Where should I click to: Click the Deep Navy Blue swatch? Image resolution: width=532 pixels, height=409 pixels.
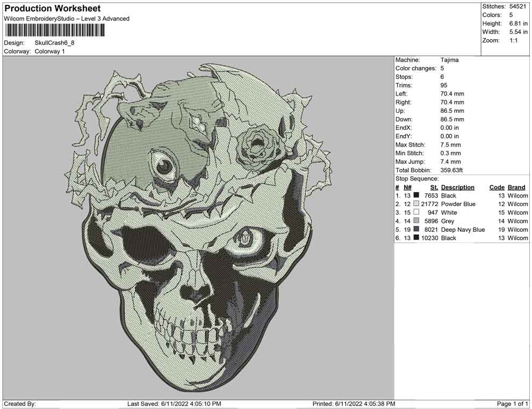pos(416,229)
